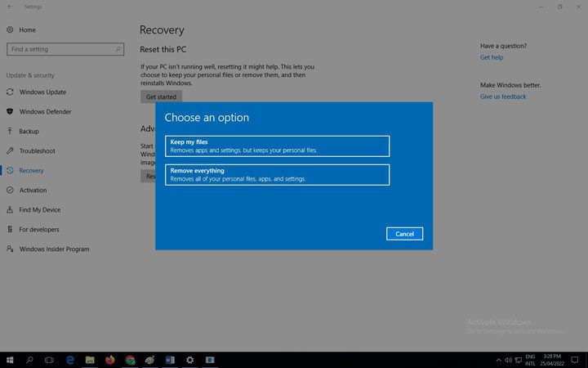Click the Settings back arrow
Viewport: 588px width, 368px height.
pyautogui.click(x=10, y=7)
